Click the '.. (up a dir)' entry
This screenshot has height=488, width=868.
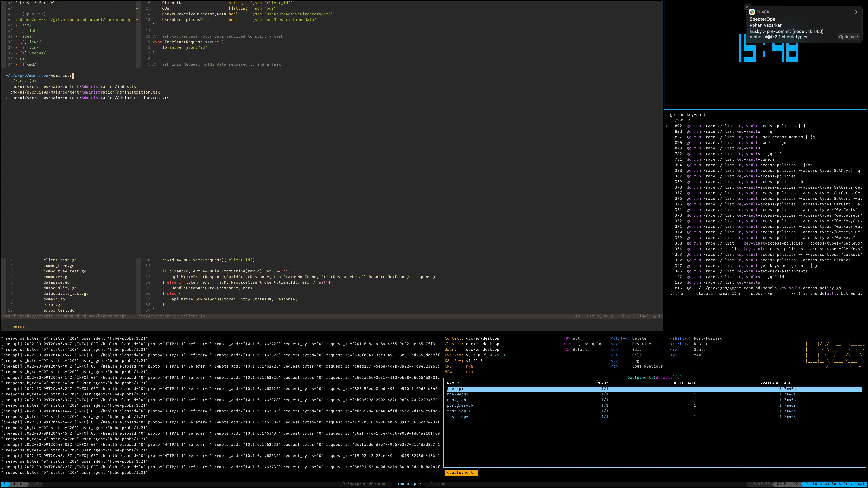pos(31,14)
